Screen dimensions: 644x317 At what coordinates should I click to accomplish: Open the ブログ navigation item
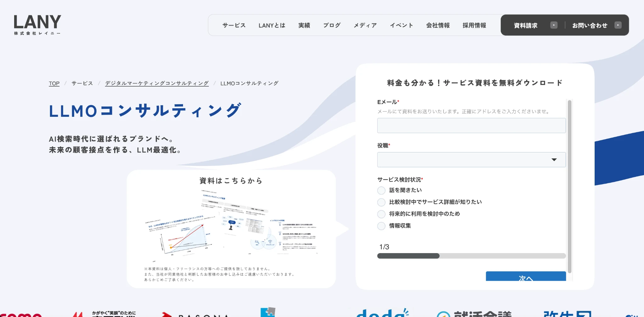click(332, 25)
